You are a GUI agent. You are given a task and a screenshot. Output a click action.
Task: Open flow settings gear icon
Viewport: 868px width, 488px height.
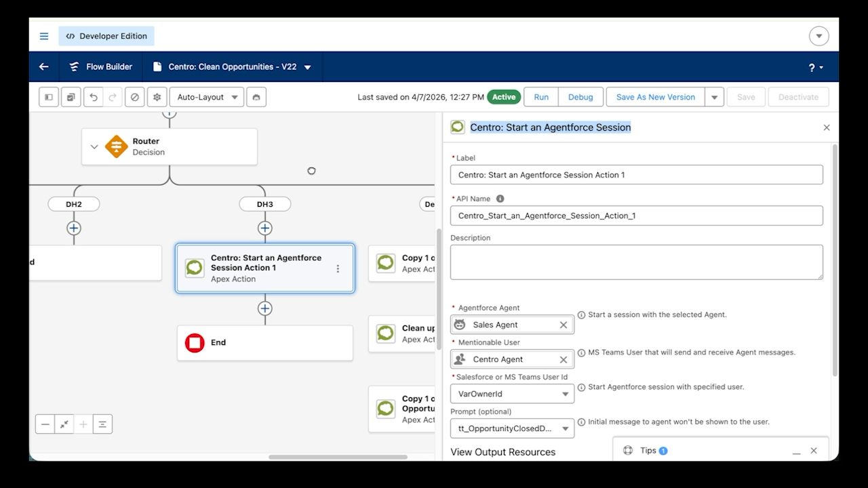point(157,97)
